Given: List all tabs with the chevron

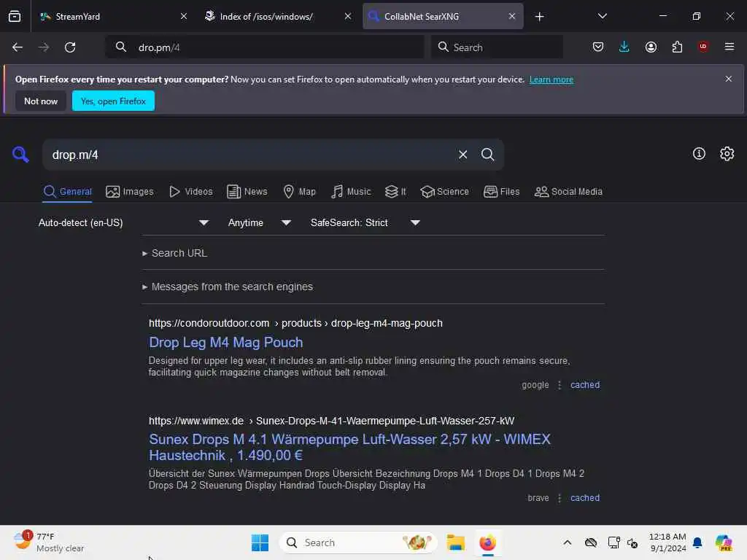Looking at the screenshot, I should [602, 16].
